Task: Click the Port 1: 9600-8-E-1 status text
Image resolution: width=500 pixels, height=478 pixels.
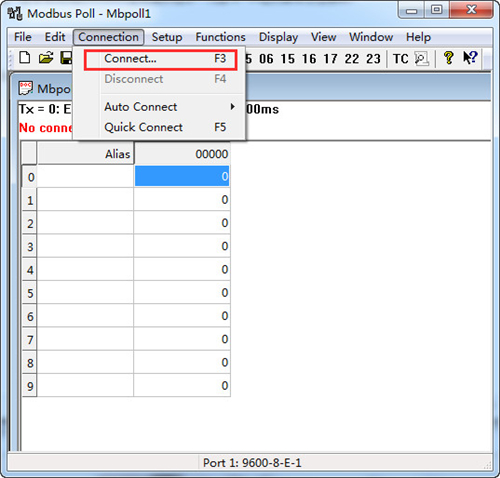Action: [x=252, y=463]
